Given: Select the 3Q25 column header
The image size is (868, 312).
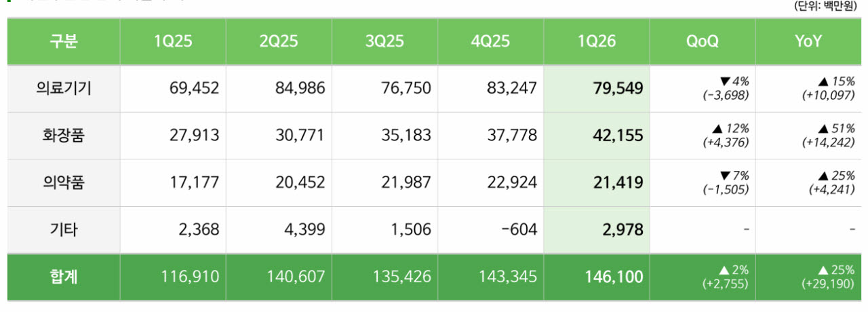Looking at the screenshot, I should pyautogui.click(x=384, y=41).
